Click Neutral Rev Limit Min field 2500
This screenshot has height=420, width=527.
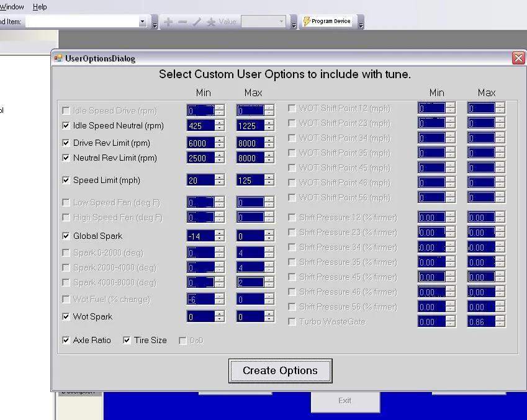pos(200,158)
